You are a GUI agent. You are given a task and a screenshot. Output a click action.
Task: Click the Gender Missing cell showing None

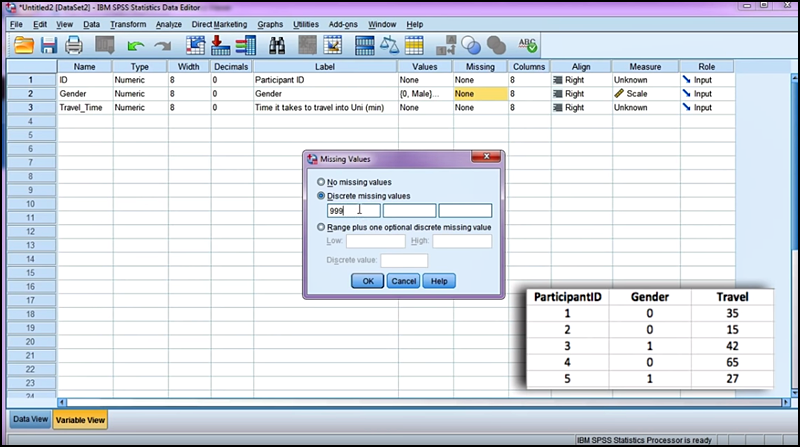(x=480, y=93)
